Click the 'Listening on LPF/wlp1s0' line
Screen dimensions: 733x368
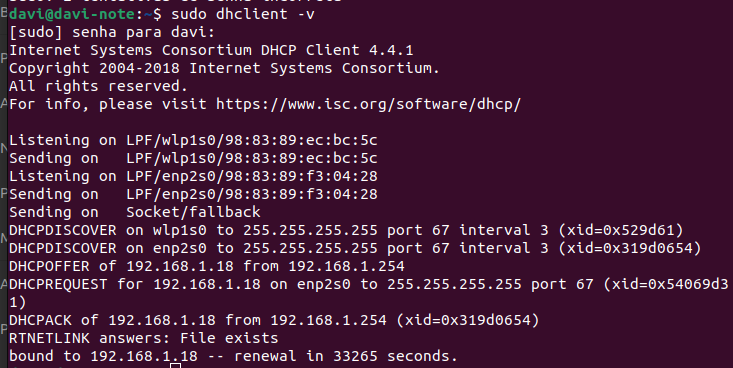point(193,140)
